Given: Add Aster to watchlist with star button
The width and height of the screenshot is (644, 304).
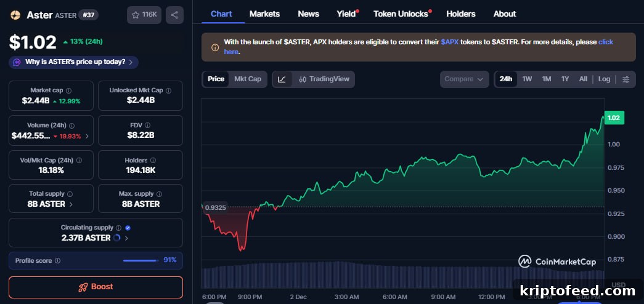Looking at the screenshot, I should (x=144, y=15).
